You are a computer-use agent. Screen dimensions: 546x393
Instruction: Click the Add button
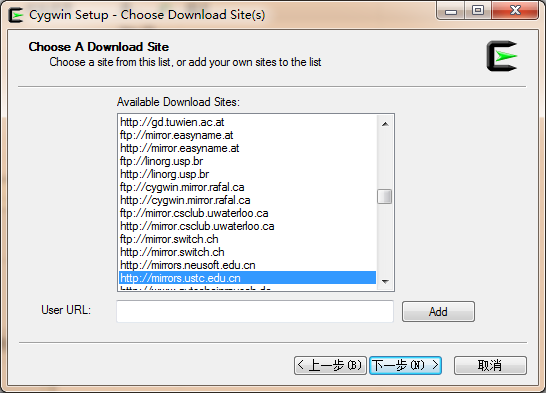(438, 312)
